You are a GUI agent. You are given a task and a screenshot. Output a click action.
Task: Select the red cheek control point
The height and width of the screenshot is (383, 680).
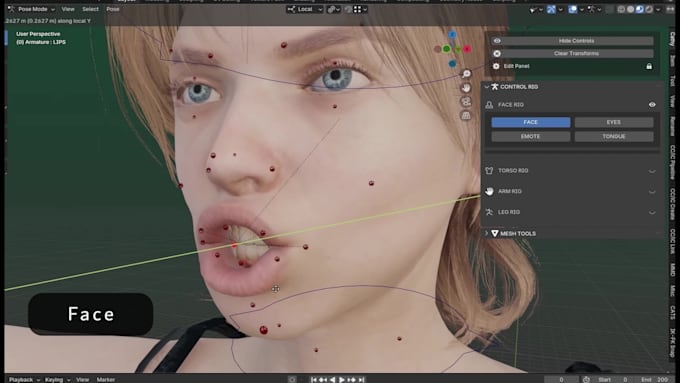click(x=371, y=183)
